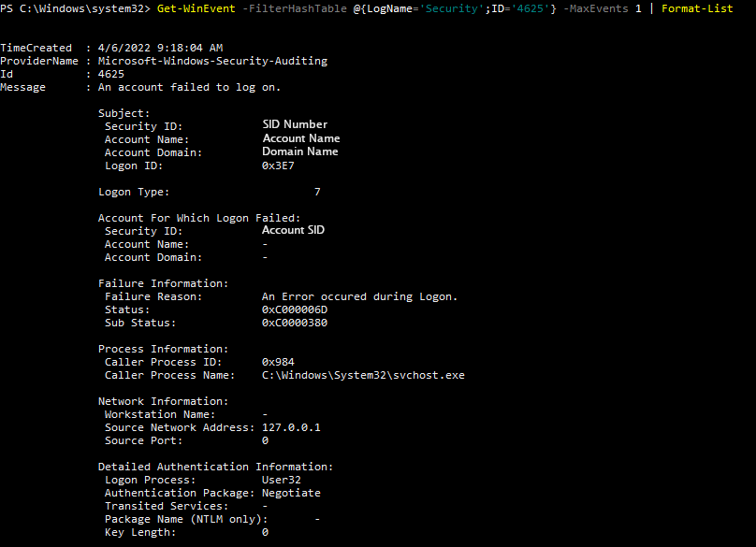The width and height of the screenshot is (756, 547).
Task: Click the 'Process Information:' heading
Action: 163,349
